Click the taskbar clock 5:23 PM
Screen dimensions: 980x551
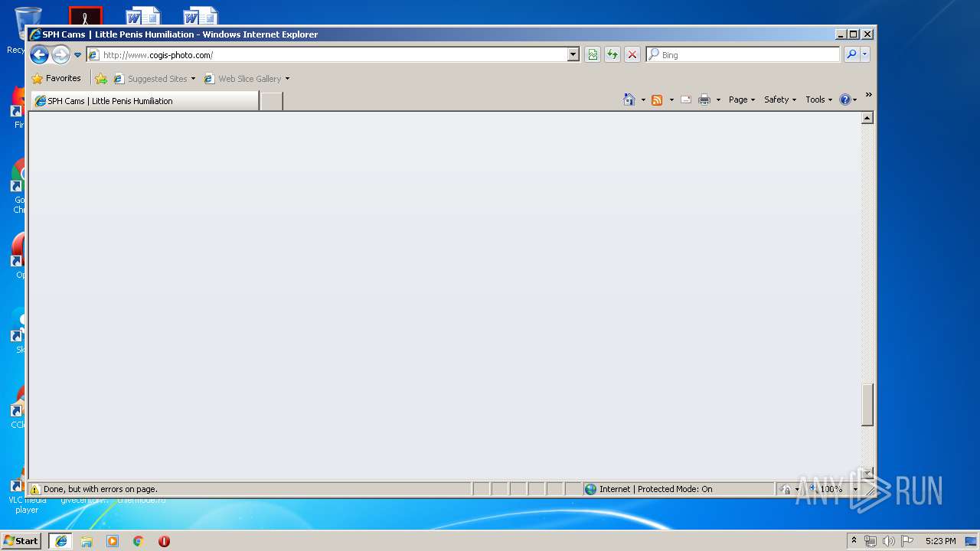click(x=940, y=541)
